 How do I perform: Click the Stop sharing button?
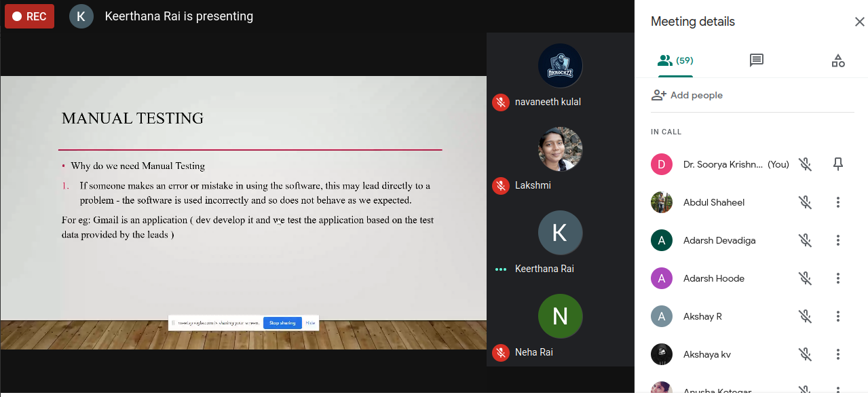(x=282, y=323)
